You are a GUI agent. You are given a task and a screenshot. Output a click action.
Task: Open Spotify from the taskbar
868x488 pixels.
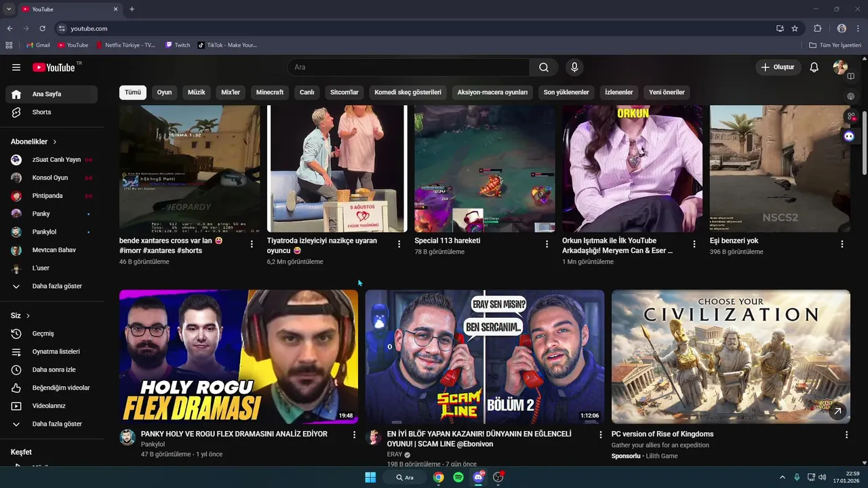458,477
